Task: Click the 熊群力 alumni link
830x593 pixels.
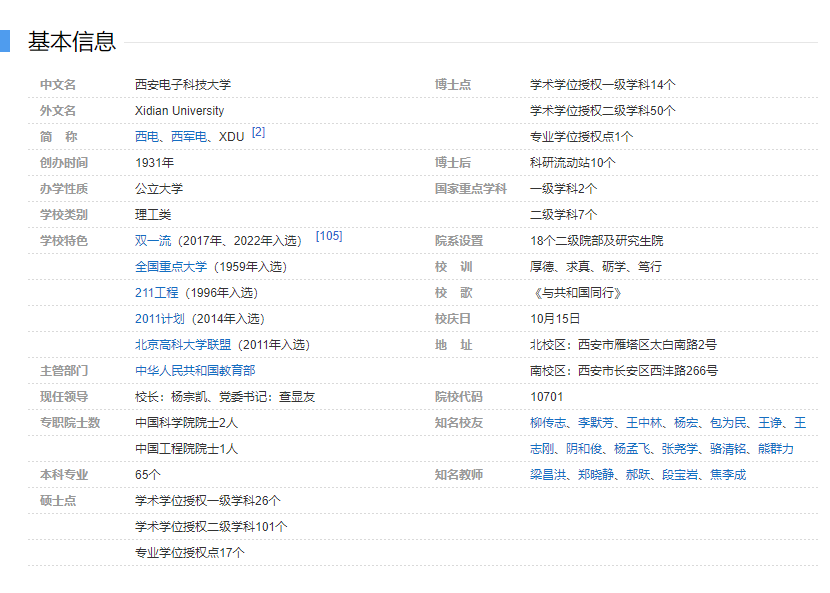Action: [x=776, y=449]
